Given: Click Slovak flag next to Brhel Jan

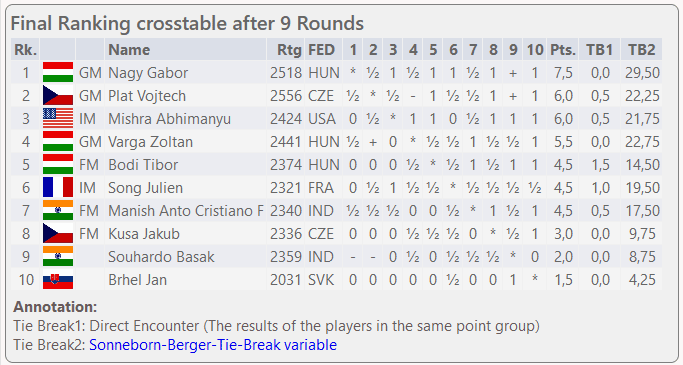Looking at the screenshot, I should 58,279.
